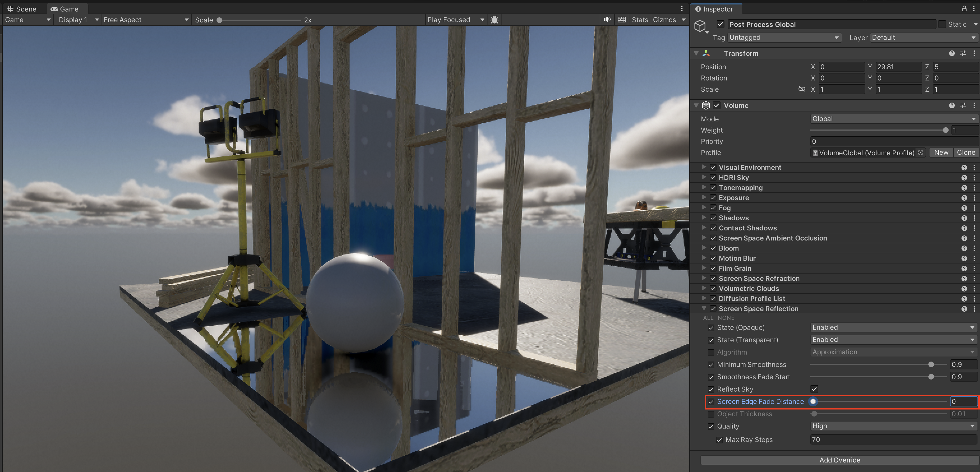Expand the Fog override section
980x472 pixels.
pyautogui.click(x=704, y=208)
